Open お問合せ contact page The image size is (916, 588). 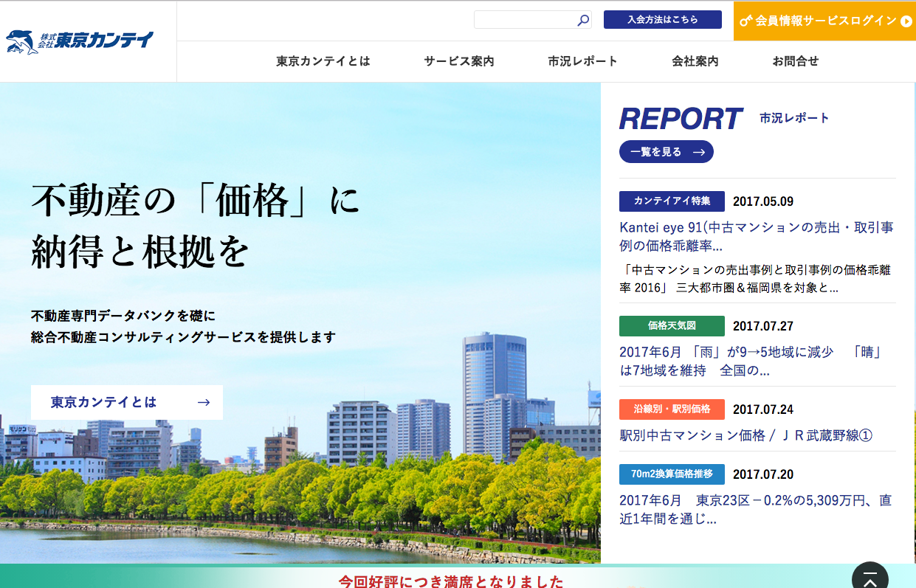click(x=796, y=61)
